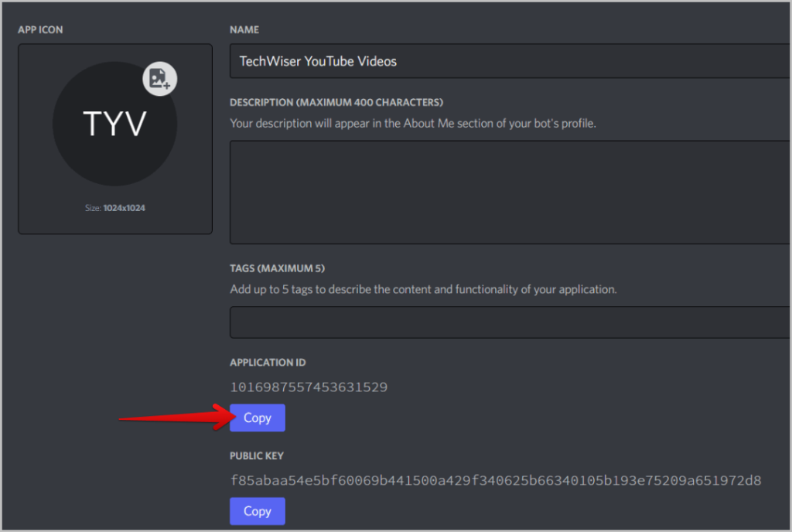Focus the Description text area
This screenshot has height=532, width=792.
click(x=510, y=193)
